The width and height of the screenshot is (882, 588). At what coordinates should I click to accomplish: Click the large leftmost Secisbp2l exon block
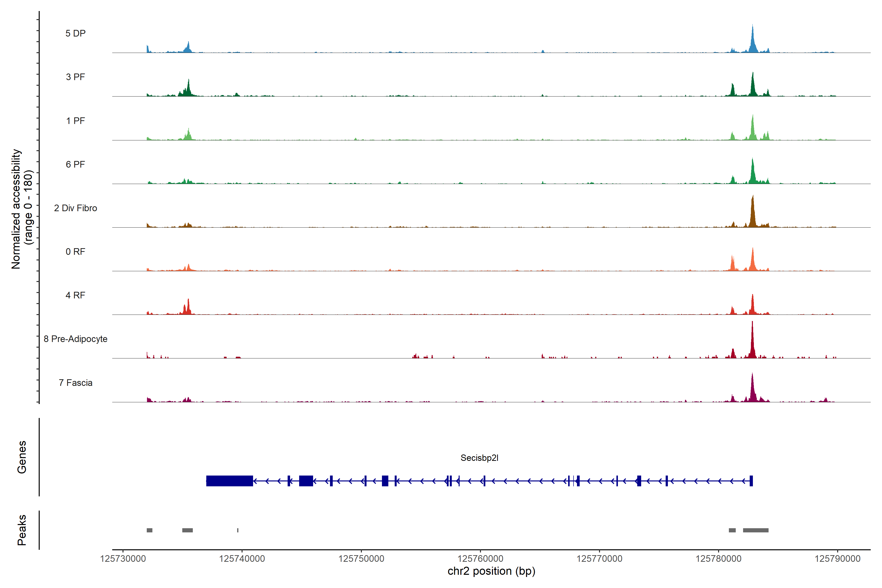229,481
